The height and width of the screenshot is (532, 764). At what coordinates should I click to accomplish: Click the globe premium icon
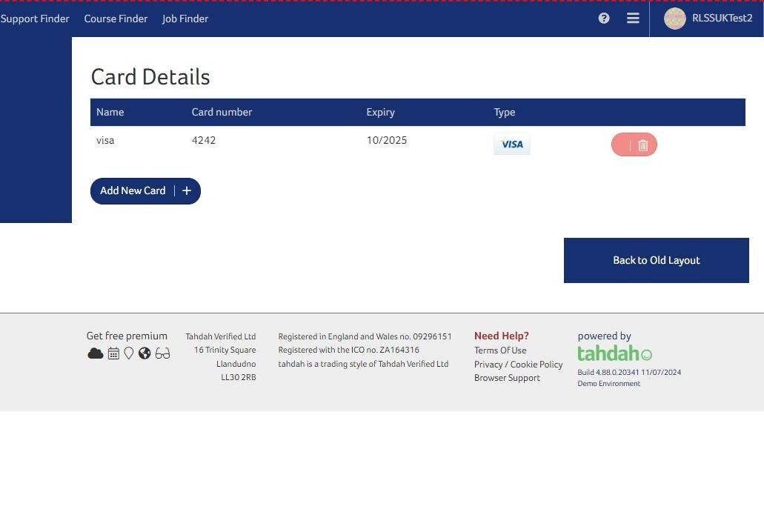(x=145, y=353)
